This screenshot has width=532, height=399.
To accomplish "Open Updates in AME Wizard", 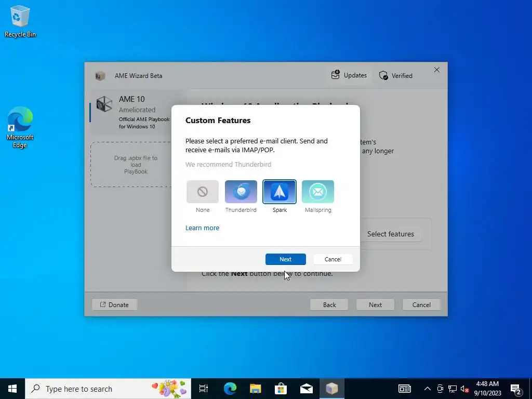I will click(349, 75).
